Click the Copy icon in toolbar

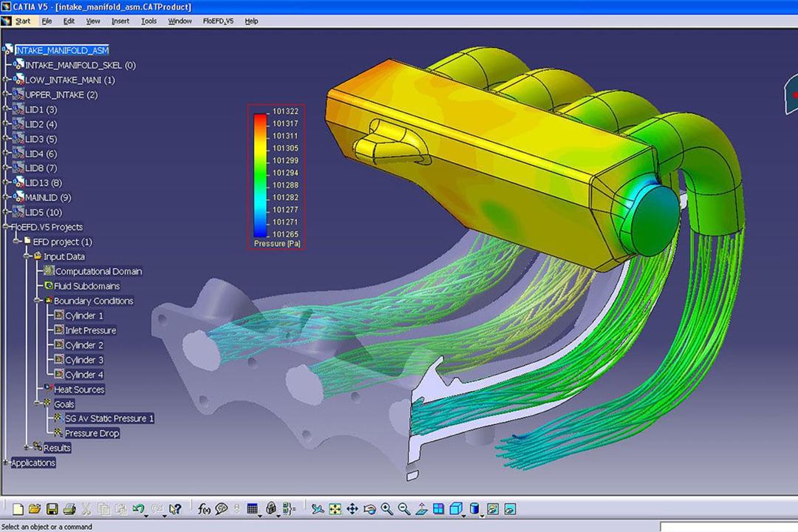(104, 508)
